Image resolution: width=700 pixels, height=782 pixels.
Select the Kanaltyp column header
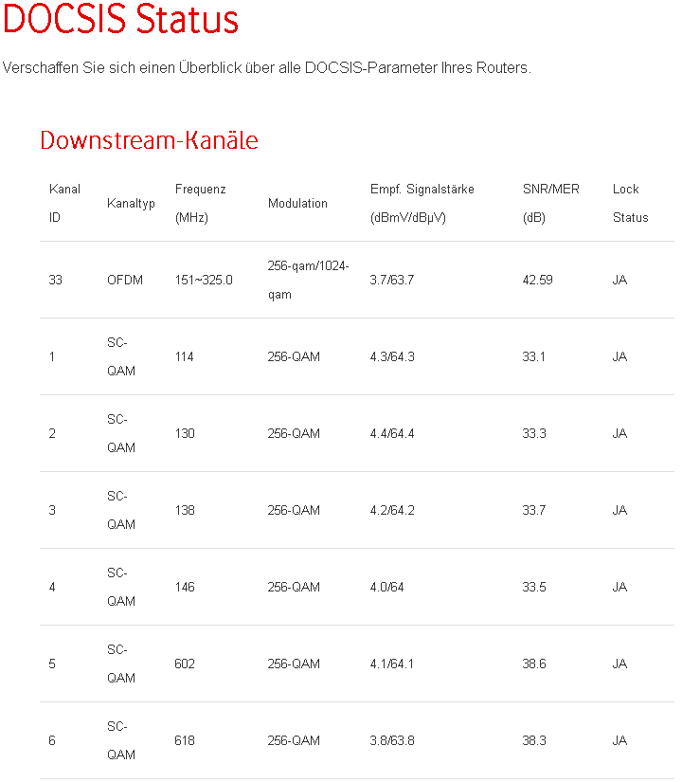[131, 203]
